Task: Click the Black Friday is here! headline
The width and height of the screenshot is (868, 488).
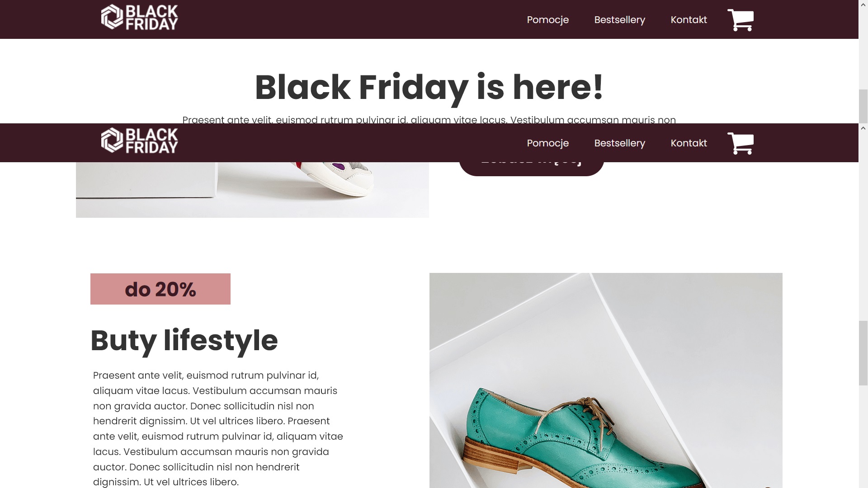Action: (x=429, y=87)
